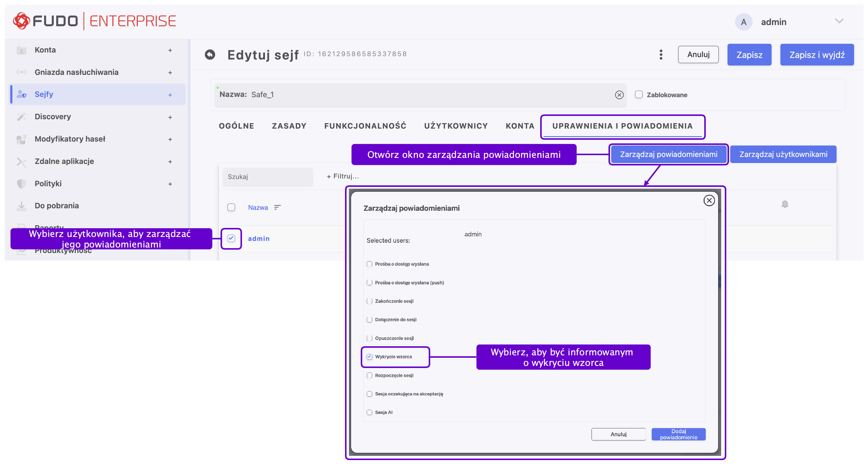Uncheck the admin user row checkbox
The image size is (868, 464).
pyautogui.click(x=231, y=238)
